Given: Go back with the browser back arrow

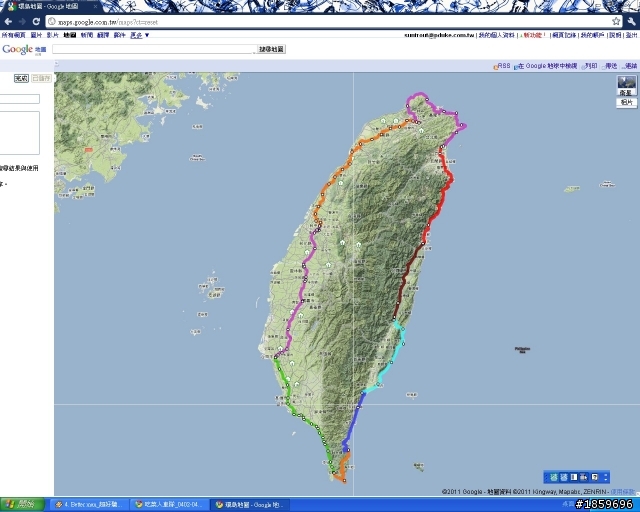Looking at the screenshot, I should click(x=8, y=22).
